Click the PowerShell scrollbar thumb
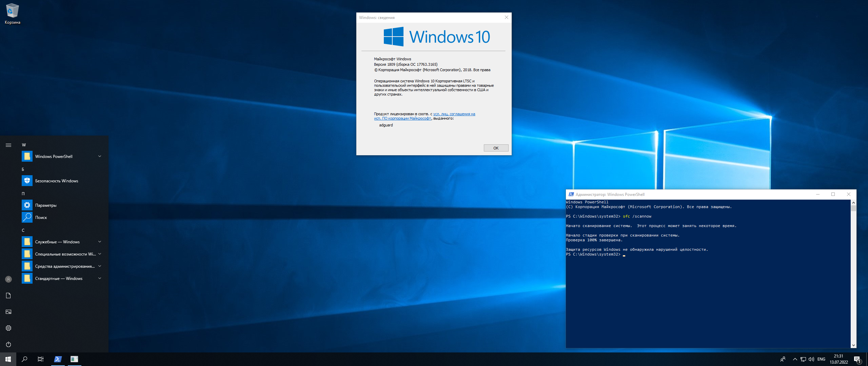The height and width of the screenshot is (366, 868). (x=853, y=208)
